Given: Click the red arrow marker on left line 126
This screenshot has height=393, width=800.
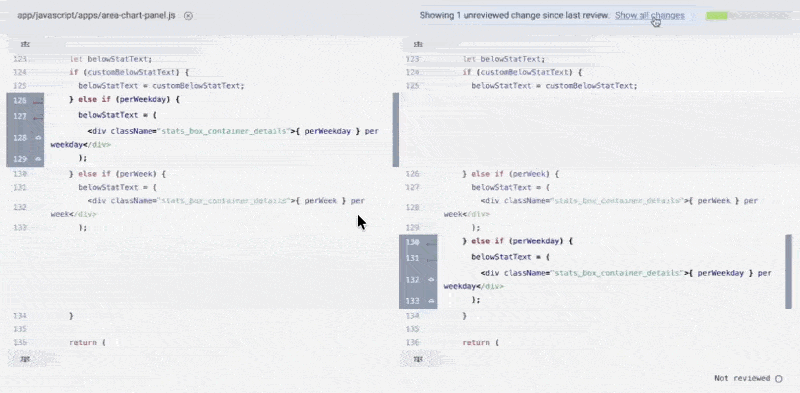Looking at the screenshot, I should 37,102.
